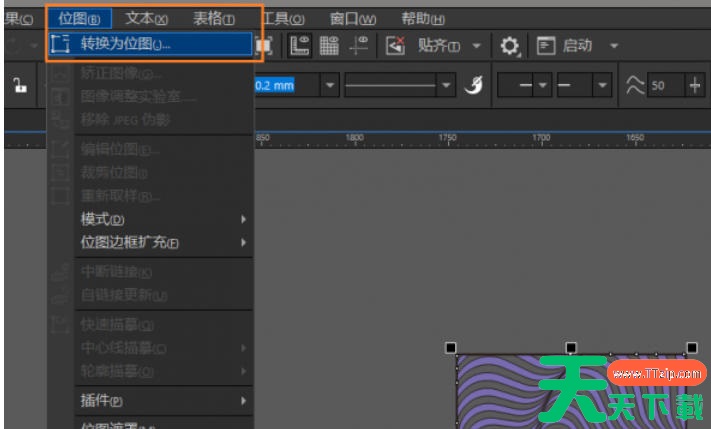Click the 启动 launcher icon

[x=545, y=46]
